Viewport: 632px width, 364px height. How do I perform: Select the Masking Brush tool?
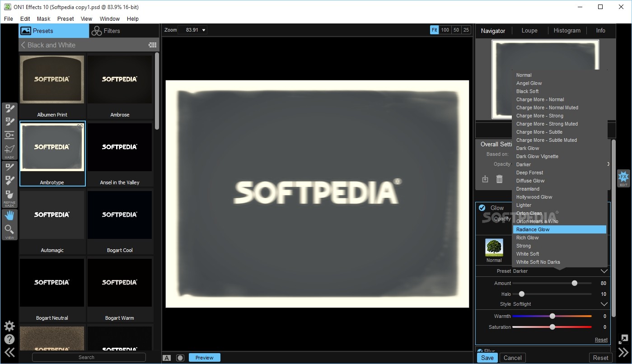[9, 109]
